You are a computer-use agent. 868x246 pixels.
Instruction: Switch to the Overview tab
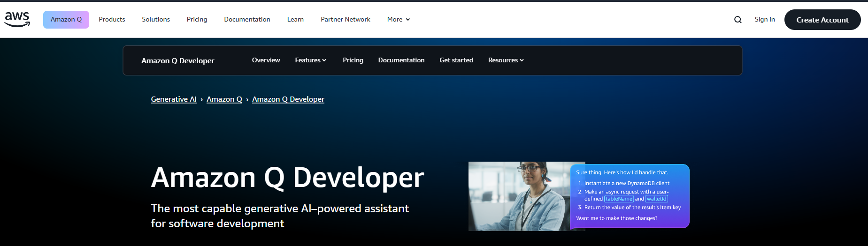(266, 60)
